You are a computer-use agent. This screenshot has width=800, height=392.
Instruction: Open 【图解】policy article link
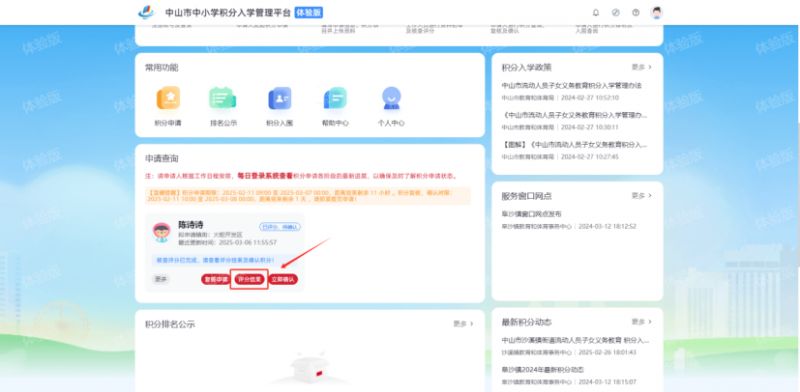click(574, 144)
